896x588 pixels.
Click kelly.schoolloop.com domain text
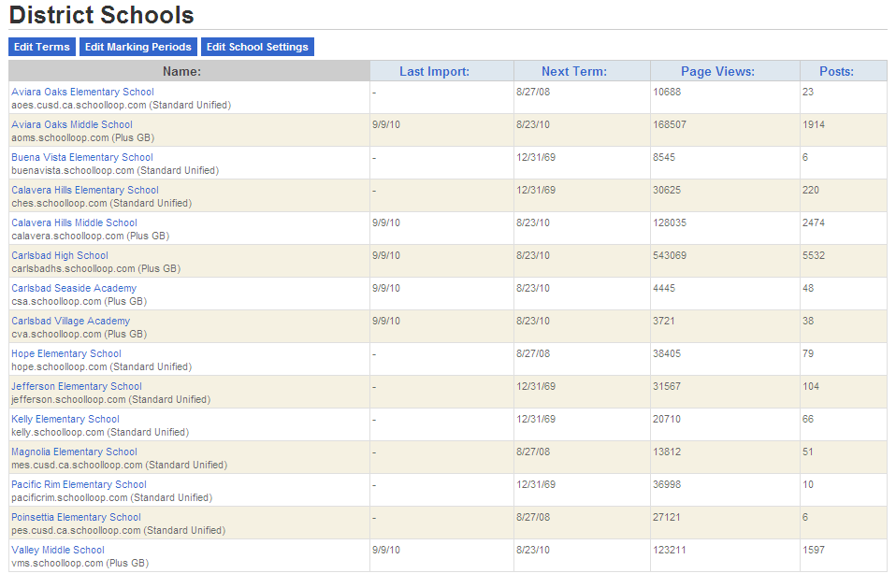(58, 432)
